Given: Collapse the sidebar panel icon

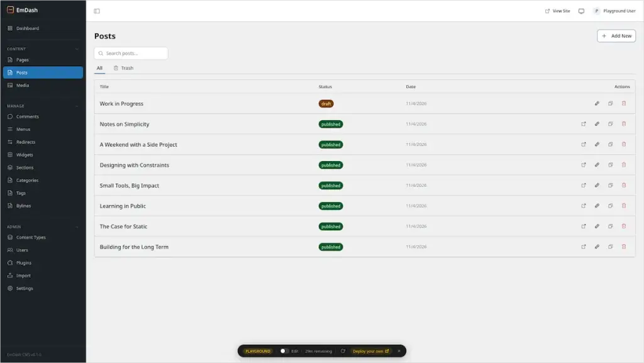Looking at the screenshot, I should click(x=97, y=11).
